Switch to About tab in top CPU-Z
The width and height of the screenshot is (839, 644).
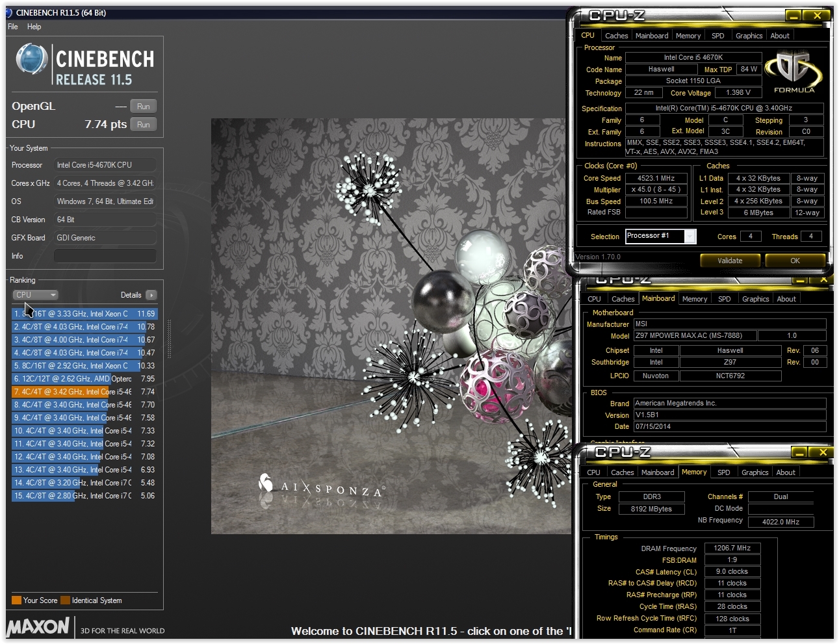click(x=780, y=36)
